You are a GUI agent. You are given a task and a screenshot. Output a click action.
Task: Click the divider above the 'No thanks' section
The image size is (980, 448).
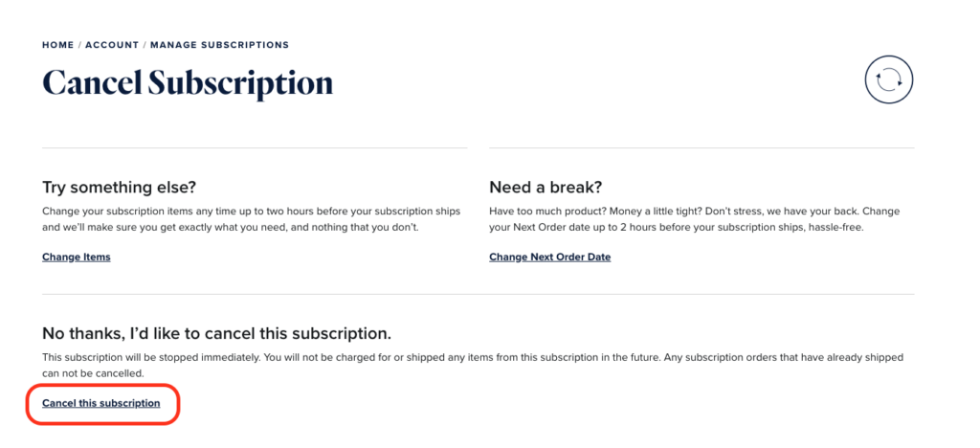pyautogui.click(x=479, y=294)
